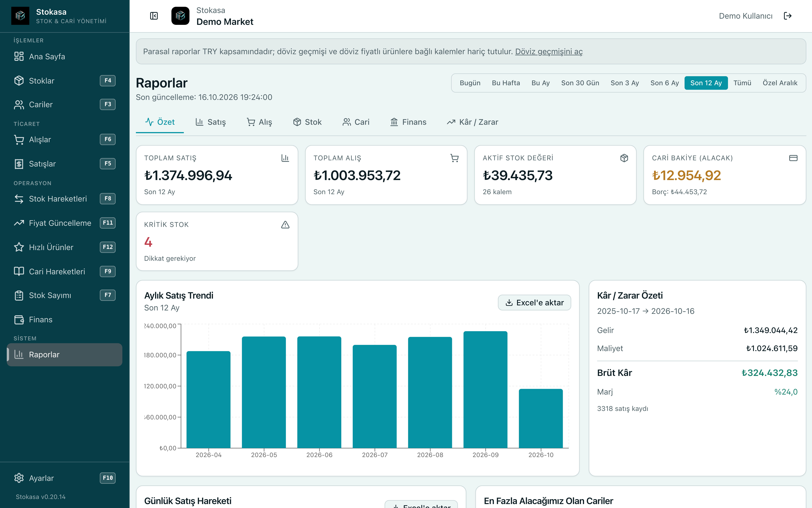The image size is (812, 508).
Task: Open Stok Sayımı in sidebar
Action: click(64, 295)
